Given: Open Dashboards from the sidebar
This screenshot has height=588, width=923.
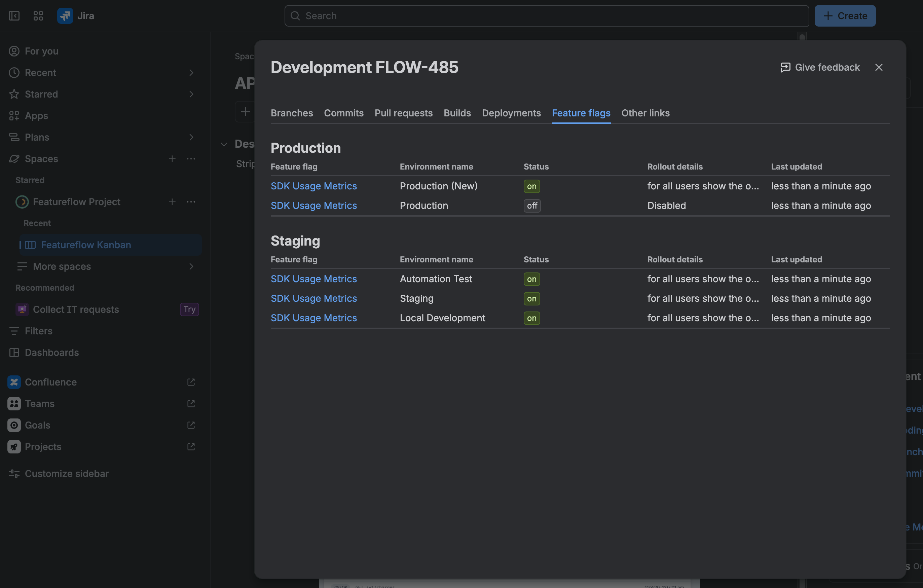Looking at the screenshot, I should point(52,352).
